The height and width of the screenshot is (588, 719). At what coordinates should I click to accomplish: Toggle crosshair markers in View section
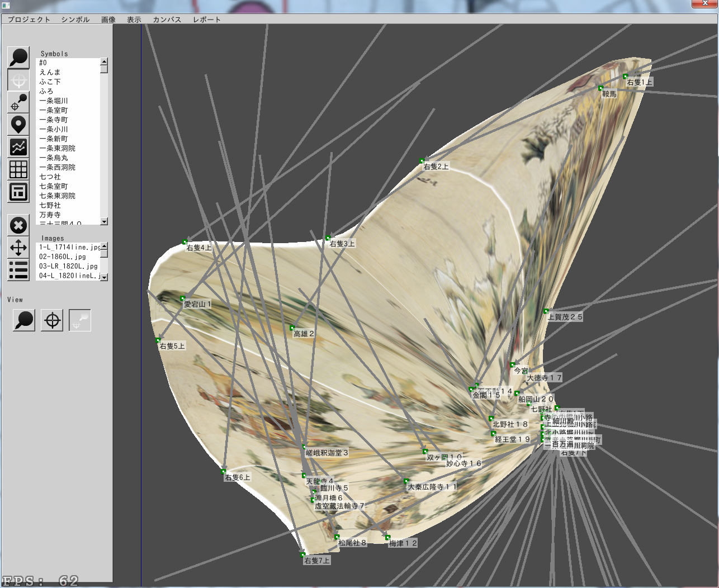tap(52, 320)
